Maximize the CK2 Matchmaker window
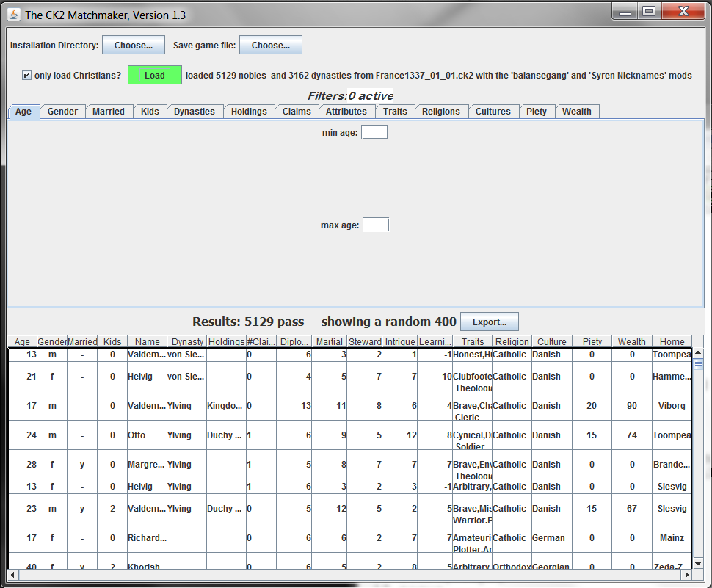 650,12
